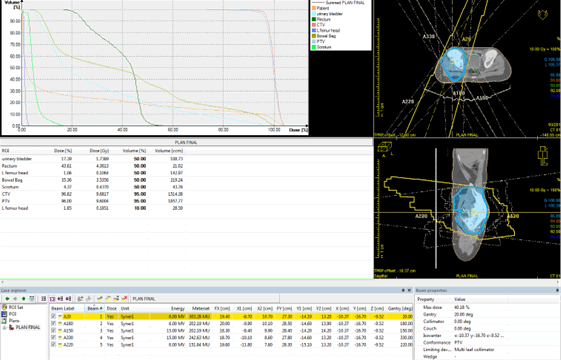This screenshot has width=561, height=360.
Task: Pin the Case explorer panel
Action: 403,290
